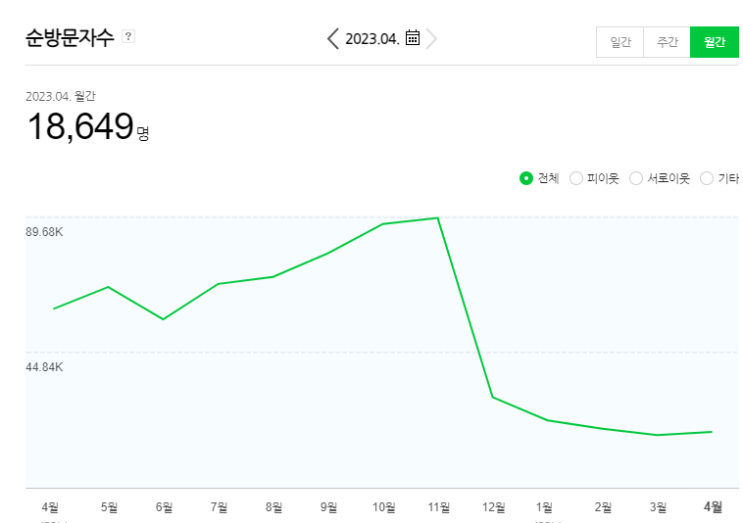
Task: Click the 10월 data point on chart line
Action: click(x=382, y=224)
